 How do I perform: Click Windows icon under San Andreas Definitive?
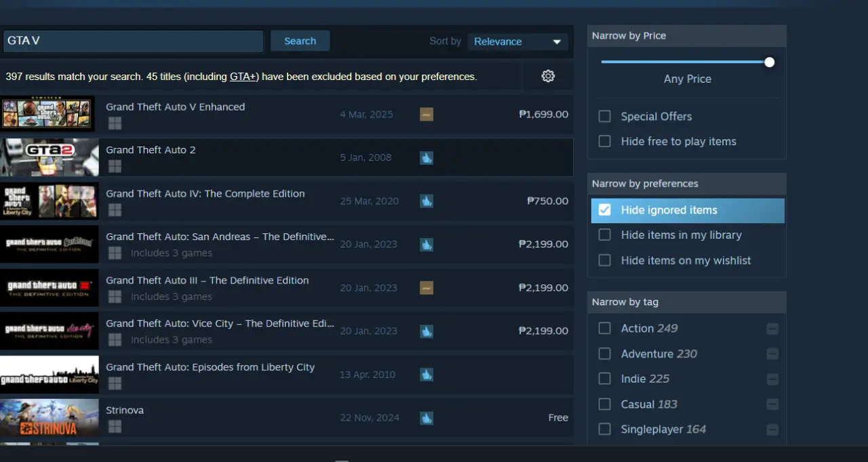[x=115, y=253]
